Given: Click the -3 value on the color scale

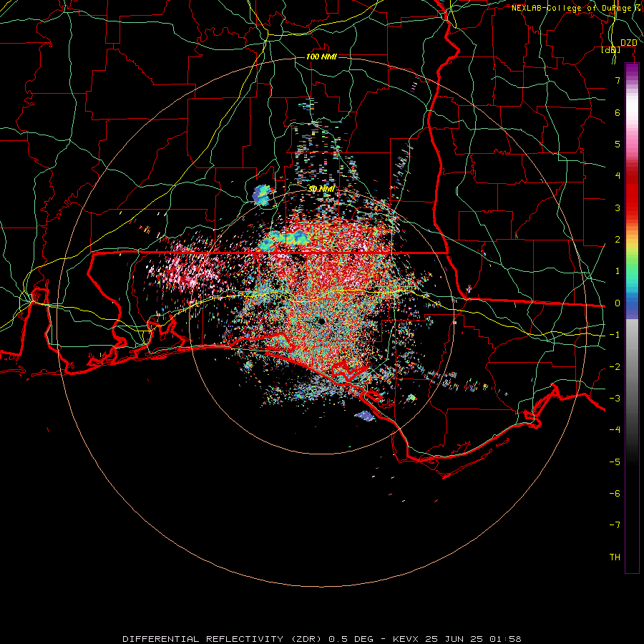Looking at the screenshot, I should pyautogui.click(x=615, y=399).
